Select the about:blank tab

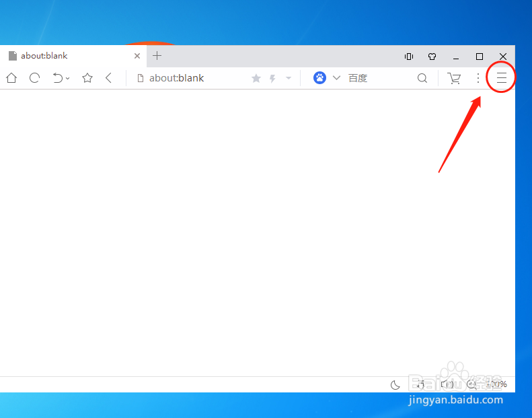click(73, 56)
